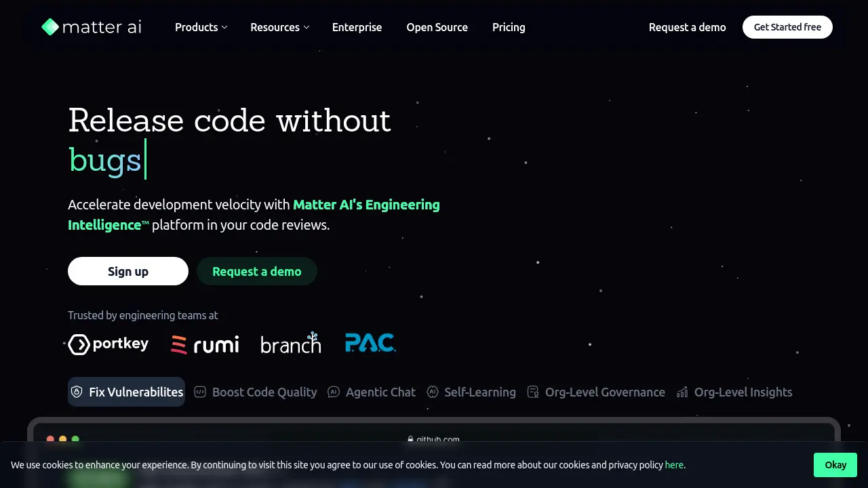Click Request a demo in the top navigation
The image size is (868, 488).
point(687,27)
